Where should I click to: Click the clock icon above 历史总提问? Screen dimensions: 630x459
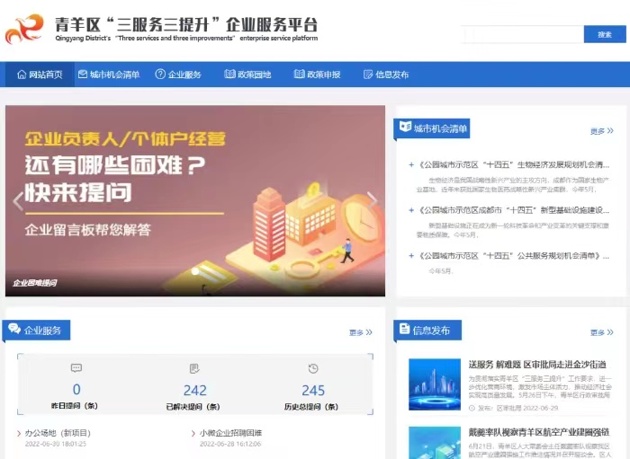313,369
